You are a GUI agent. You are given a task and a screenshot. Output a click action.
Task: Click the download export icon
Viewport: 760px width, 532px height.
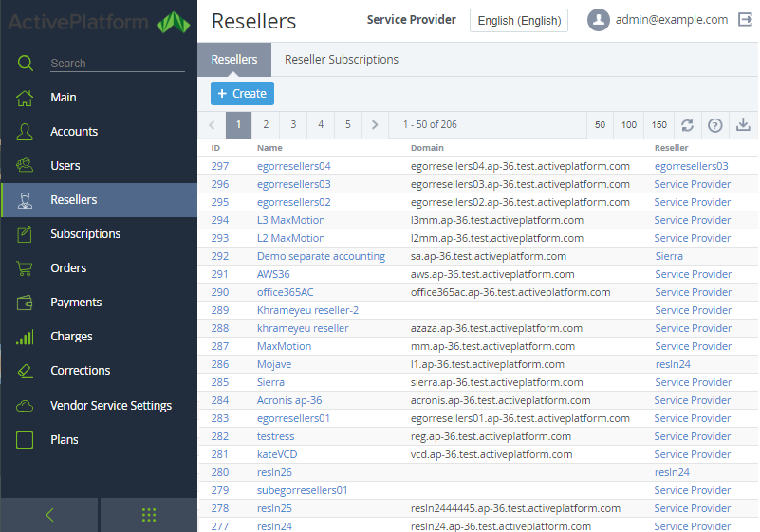click(x=744, y=125)
